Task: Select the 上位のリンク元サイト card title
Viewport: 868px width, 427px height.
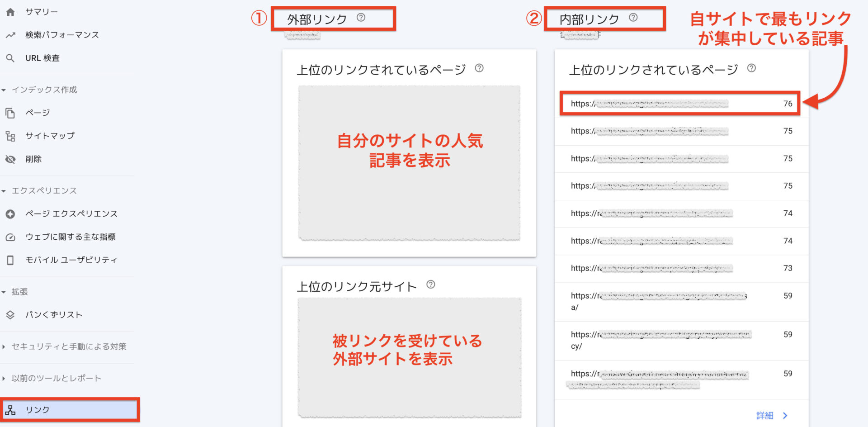Action: click(x=356, y=287)
